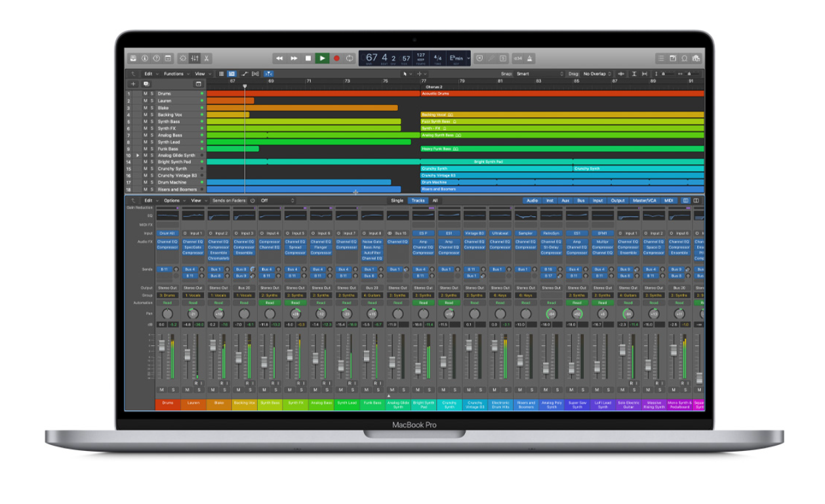Toggle the Catch playhead button in tracks menu bar
825x504 pixels.
(x=269, y=74)
